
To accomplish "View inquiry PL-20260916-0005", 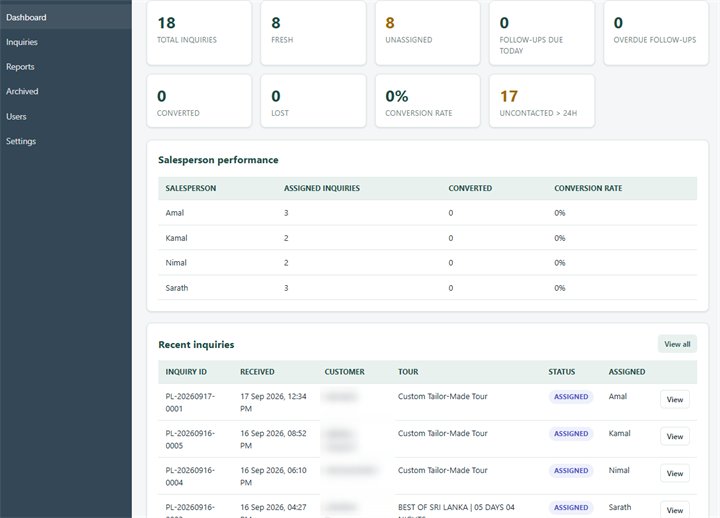I will point(675,436).
